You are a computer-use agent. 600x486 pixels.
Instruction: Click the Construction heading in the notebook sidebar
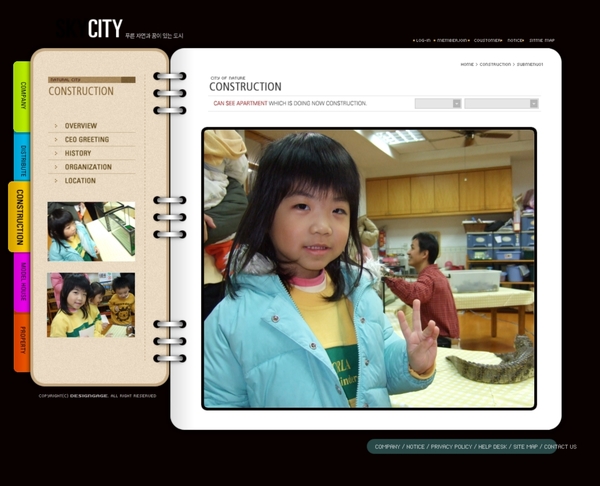[x=81, y=91]
